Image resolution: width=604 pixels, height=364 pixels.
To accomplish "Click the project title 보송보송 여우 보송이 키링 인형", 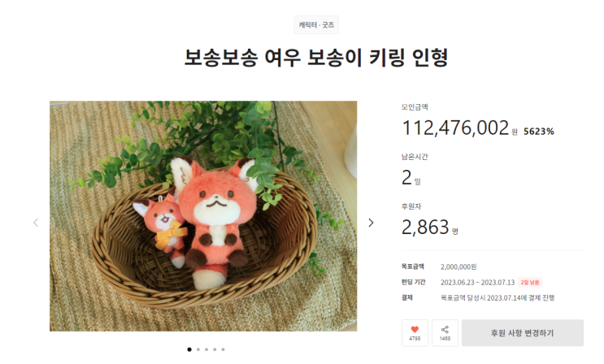I will [x=316, y=58].
